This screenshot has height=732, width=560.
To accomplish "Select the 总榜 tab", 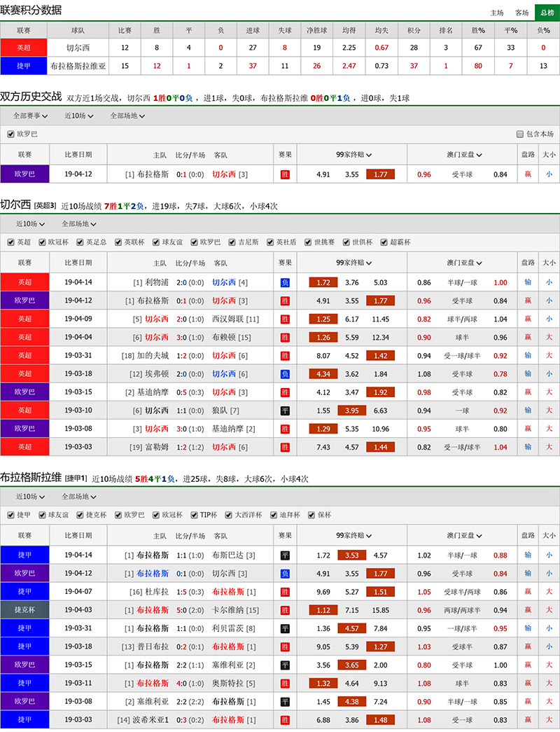I will (x=547, y=13).
